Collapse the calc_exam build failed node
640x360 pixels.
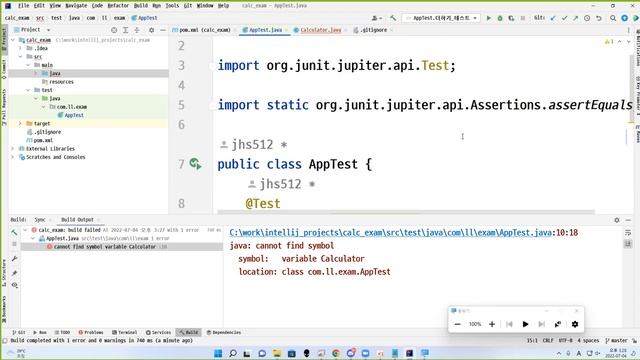pos(25,230)
